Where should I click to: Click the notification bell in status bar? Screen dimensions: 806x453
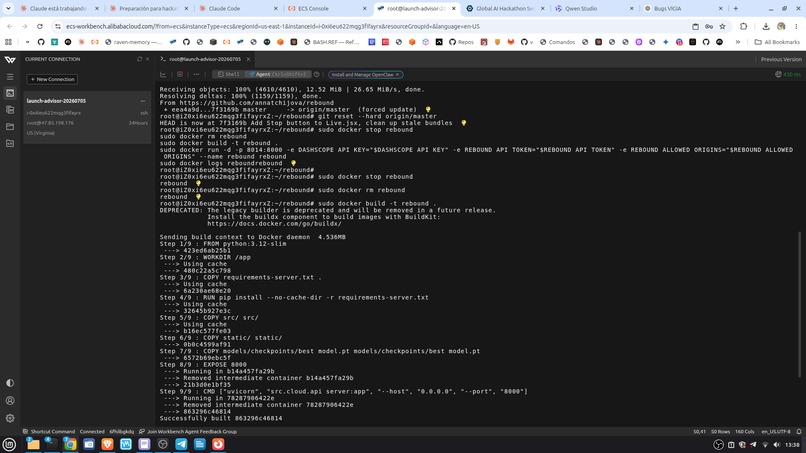[799, 431]
